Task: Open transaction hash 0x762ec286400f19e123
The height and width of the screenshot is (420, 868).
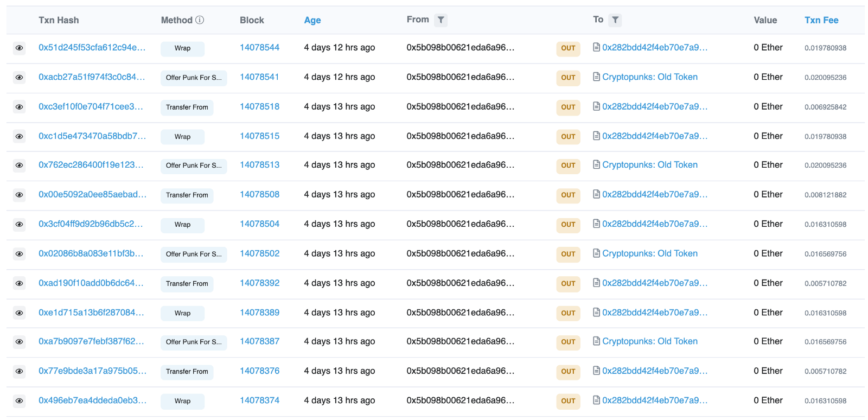Action: tap(91, 164)
